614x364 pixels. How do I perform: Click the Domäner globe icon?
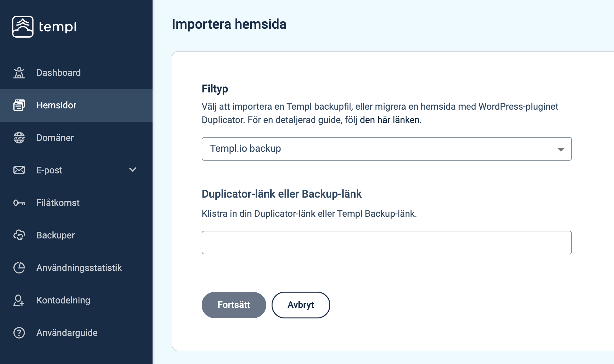19,138
